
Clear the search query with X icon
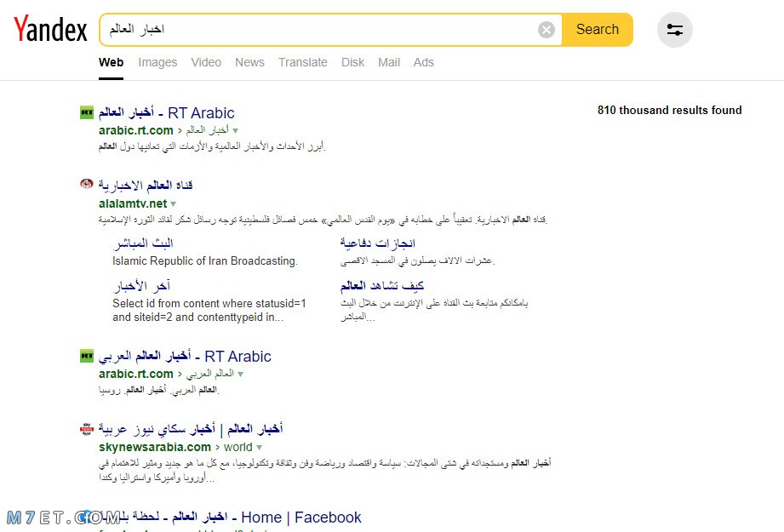pyautogui.click(x=546, y=30)
